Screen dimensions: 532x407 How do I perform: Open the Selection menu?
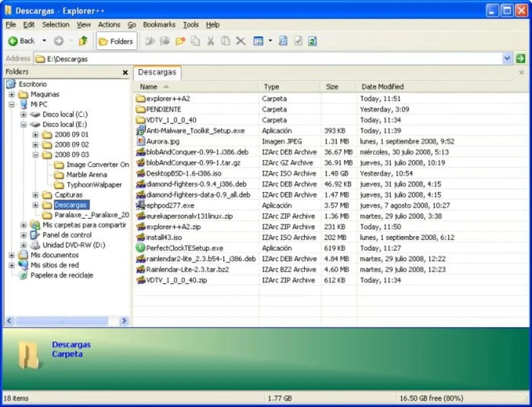[56, 24]
